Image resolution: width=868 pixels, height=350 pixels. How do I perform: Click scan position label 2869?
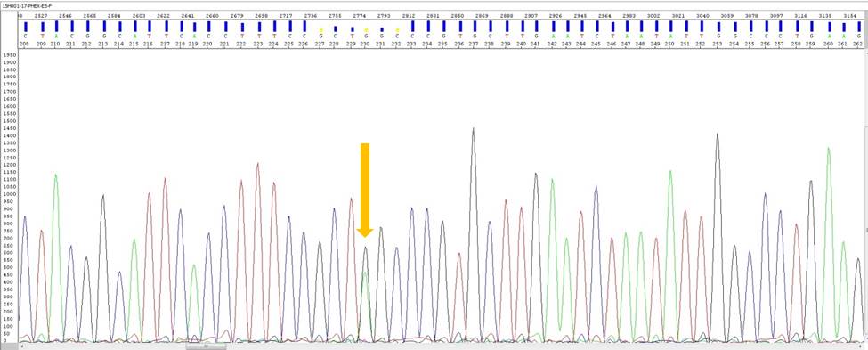click(482, 16)
